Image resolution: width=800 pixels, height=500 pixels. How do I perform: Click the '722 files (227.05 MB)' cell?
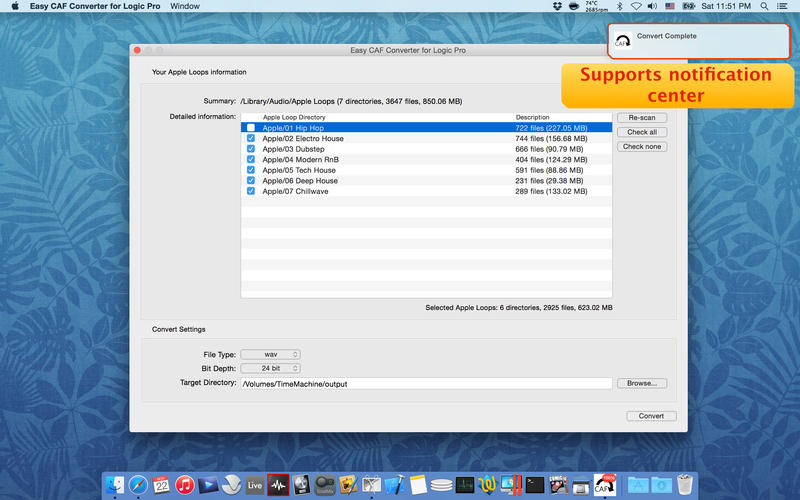tap(551, 128)
